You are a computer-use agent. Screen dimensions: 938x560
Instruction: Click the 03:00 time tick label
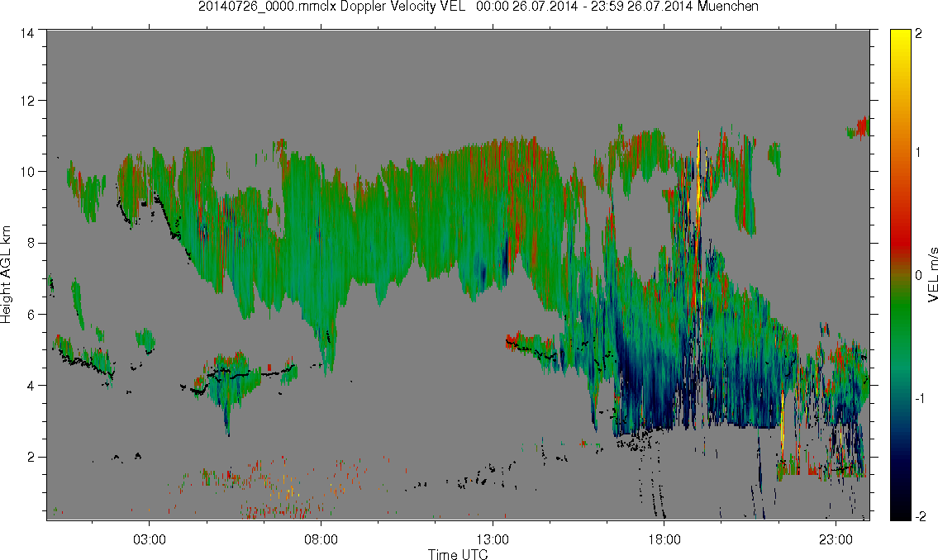click(149, 539)
